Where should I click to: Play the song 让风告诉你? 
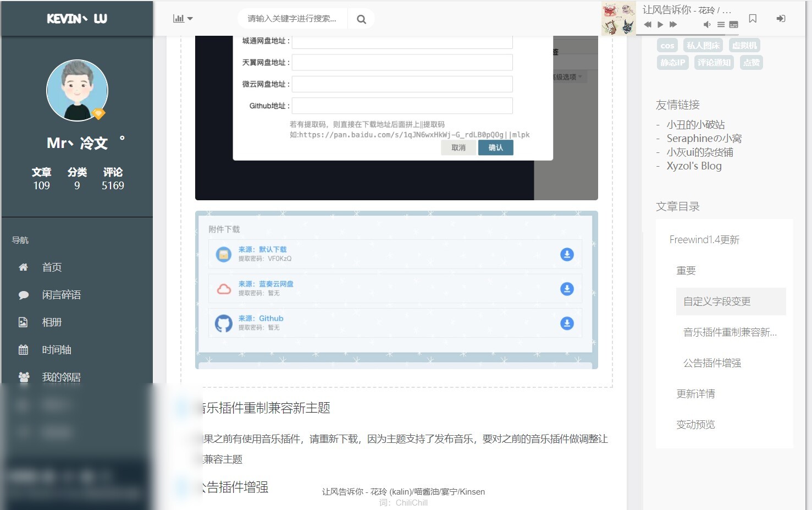point(660,24)
